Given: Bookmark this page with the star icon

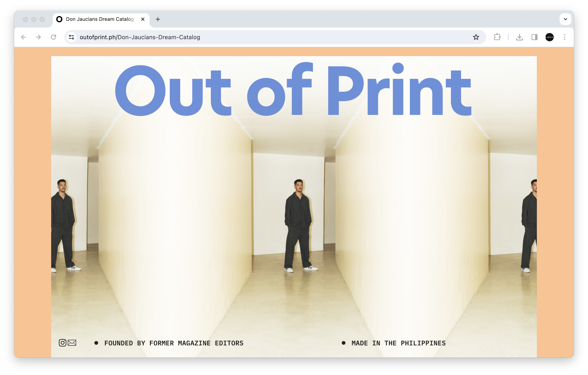Looking at the screenshot, I should coord(476,37).
